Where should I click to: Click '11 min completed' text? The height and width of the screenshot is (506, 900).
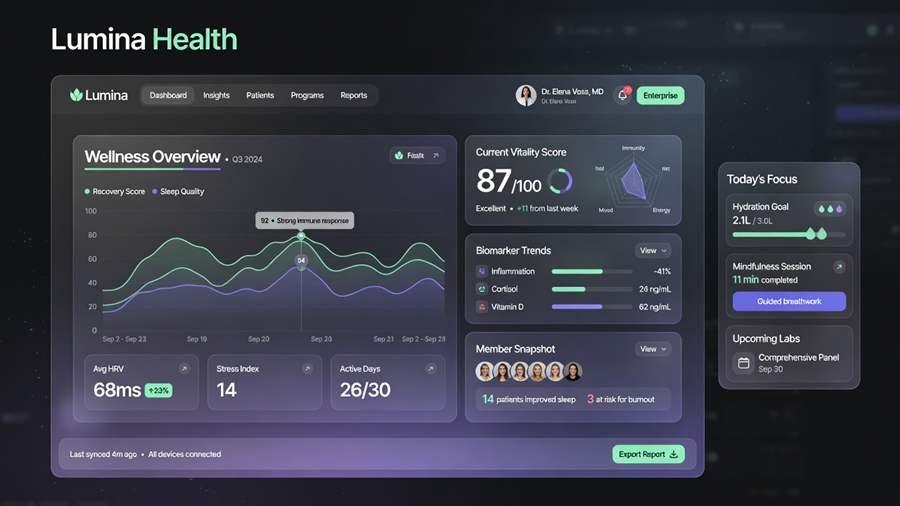point(765,280)
